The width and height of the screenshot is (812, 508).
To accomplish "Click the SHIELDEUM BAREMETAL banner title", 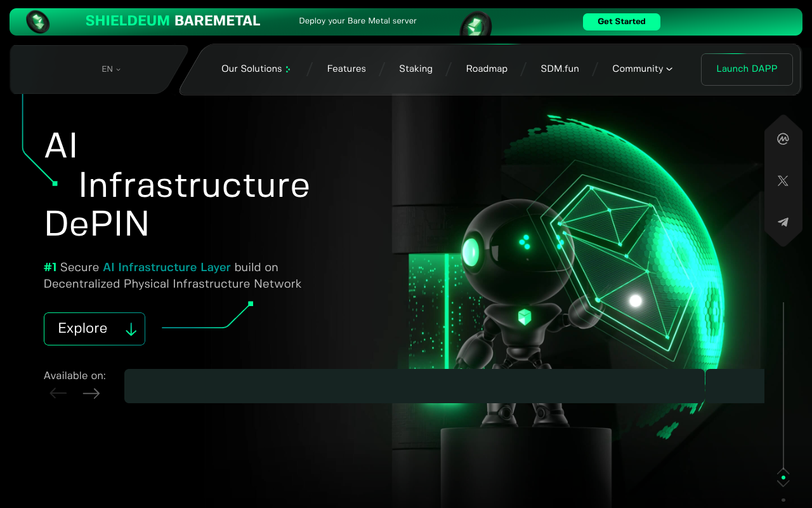I will click(x=173, y=21).
